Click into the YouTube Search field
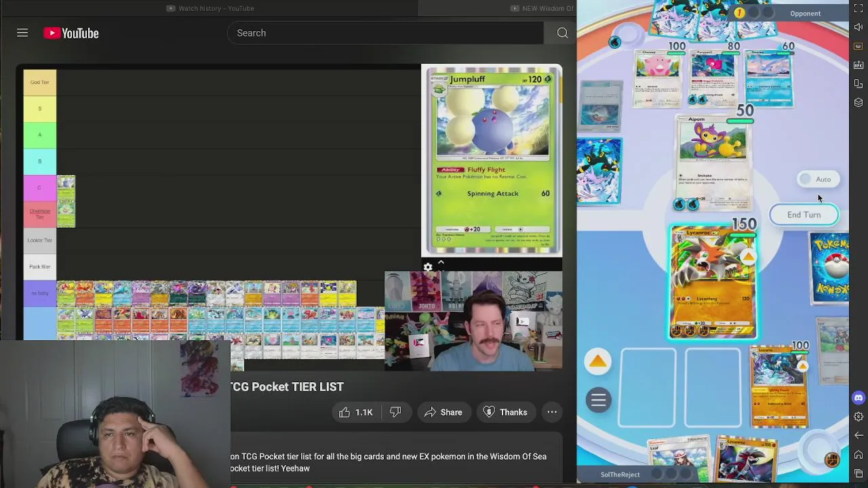Screen dimensions: 868x488 pos(385,33)
